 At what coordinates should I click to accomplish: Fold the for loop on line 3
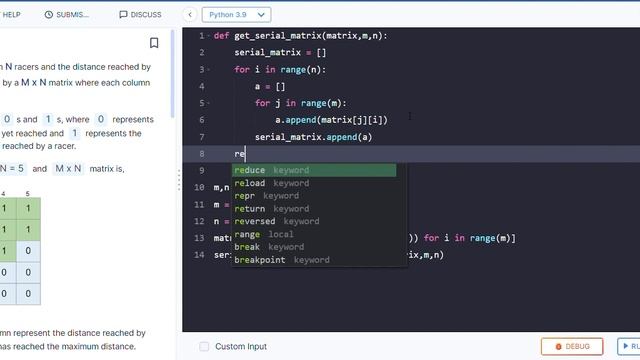[x=209, y=70]
